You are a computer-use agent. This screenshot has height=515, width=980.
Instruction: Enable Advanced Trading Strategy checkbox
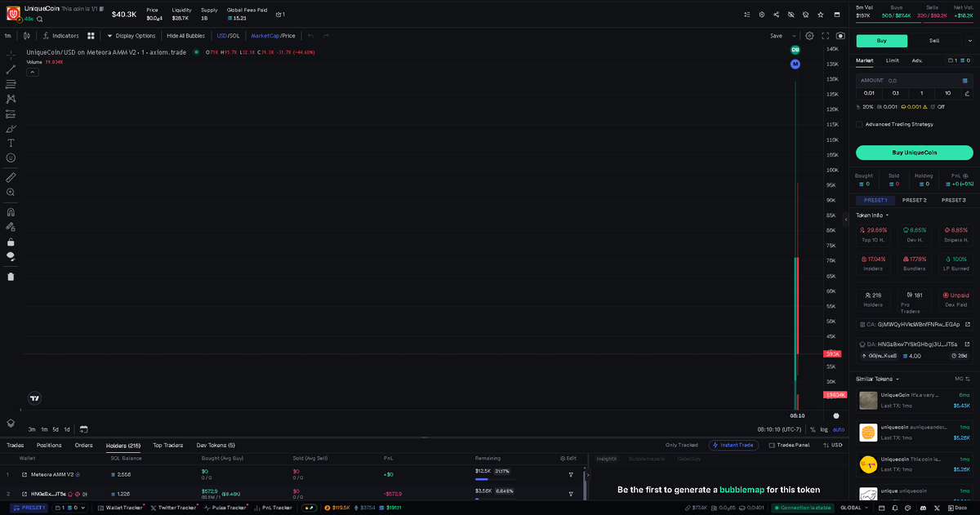point(859,125)
